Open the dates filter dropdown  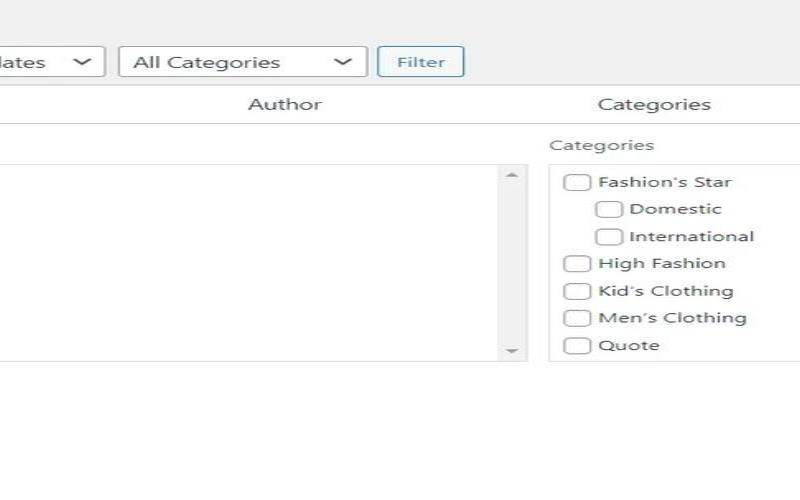pos(50,62)
